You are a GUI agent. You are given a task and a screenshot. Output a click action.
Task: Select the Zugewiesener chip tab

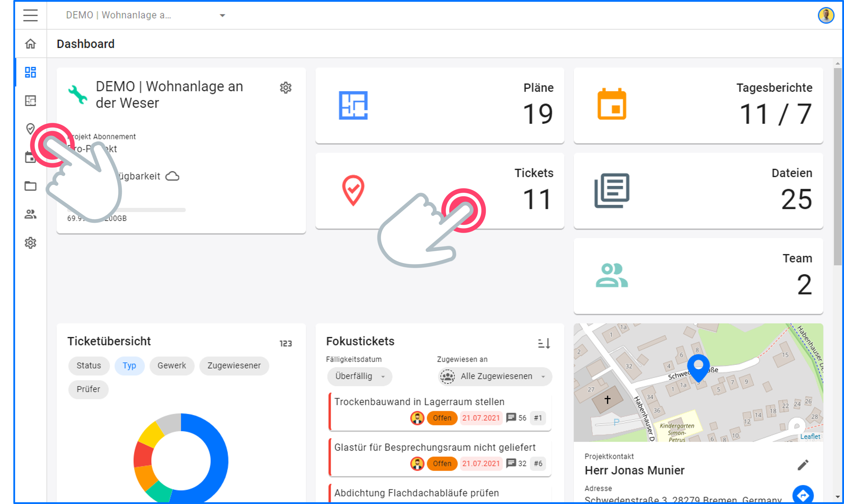point(234,365)
